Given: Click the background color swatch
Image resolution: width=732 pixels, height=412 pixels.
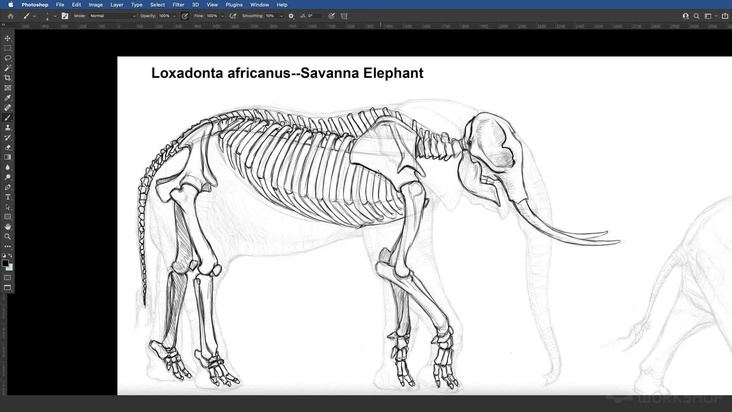Looking at the screenshot, I should pos(10,267).
